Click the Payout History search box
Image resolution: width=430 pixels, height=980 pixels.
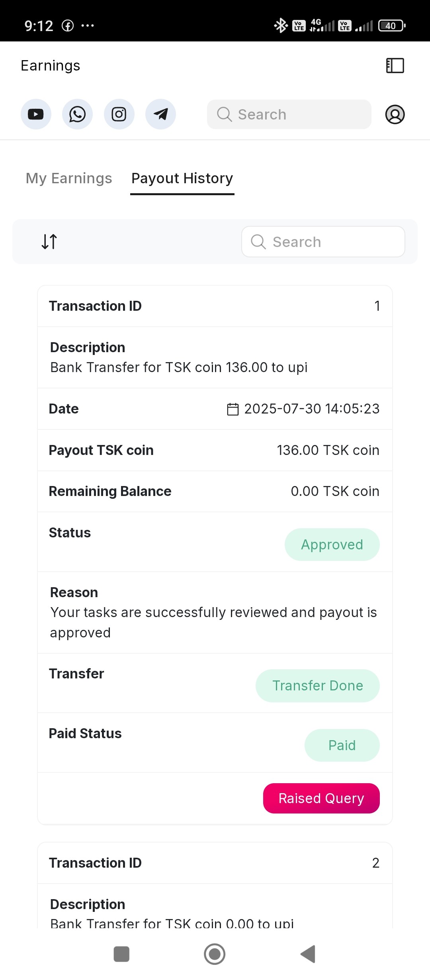point(323,242)
